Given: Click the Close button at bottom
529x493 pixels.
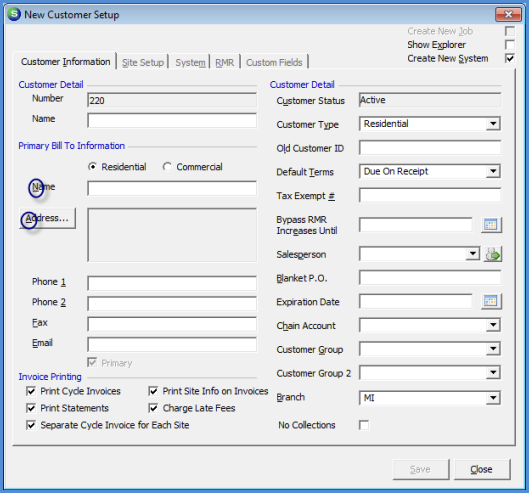Looking at the screenshot, I should pos(482,469).
